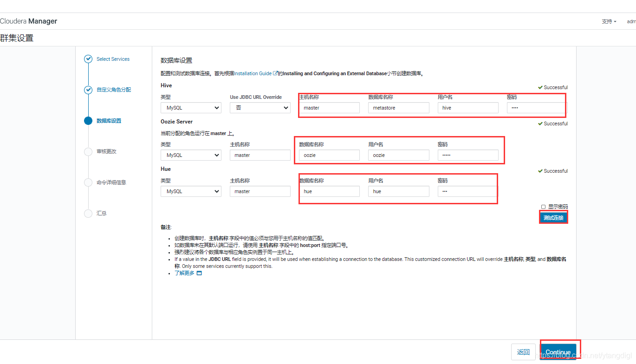The image size is (636, 364).
Task: Click the 审核更改 step circle
Action: tap(88, 151)
